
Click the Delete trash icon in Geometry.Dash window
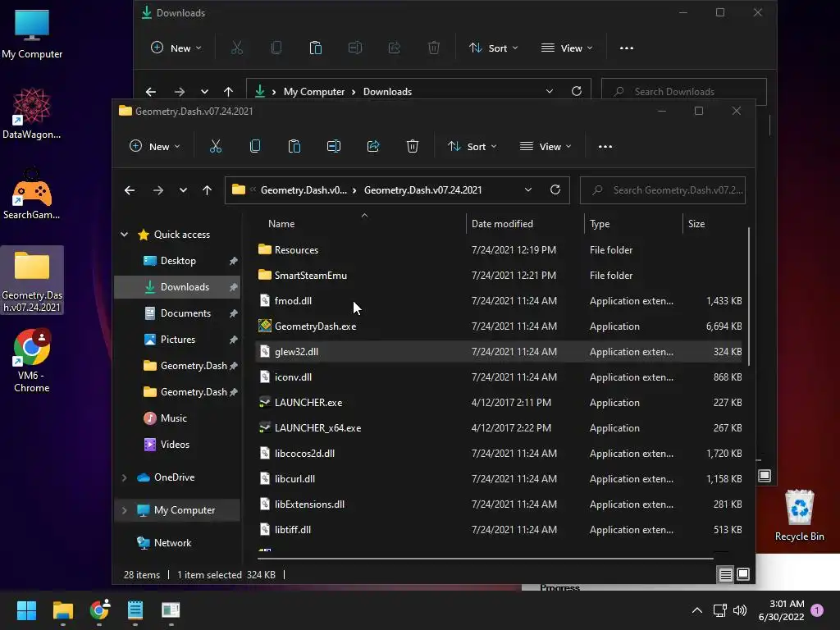(413, 146)
